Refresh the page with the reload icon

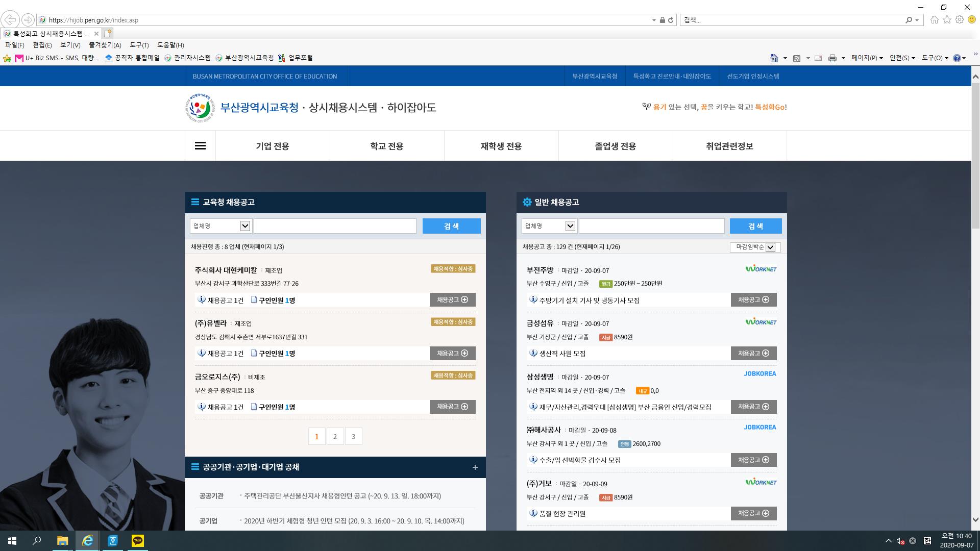671,20
